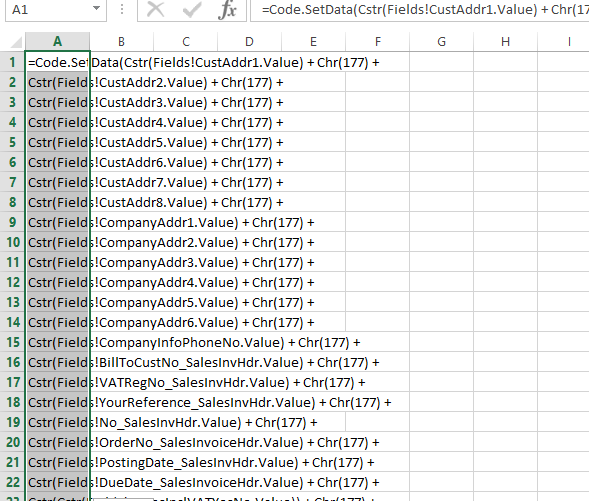Click the BillToCustNo_SalesInvHdr.Value cell
Viewport: 589px width, 501px height.
coord(57,362)
